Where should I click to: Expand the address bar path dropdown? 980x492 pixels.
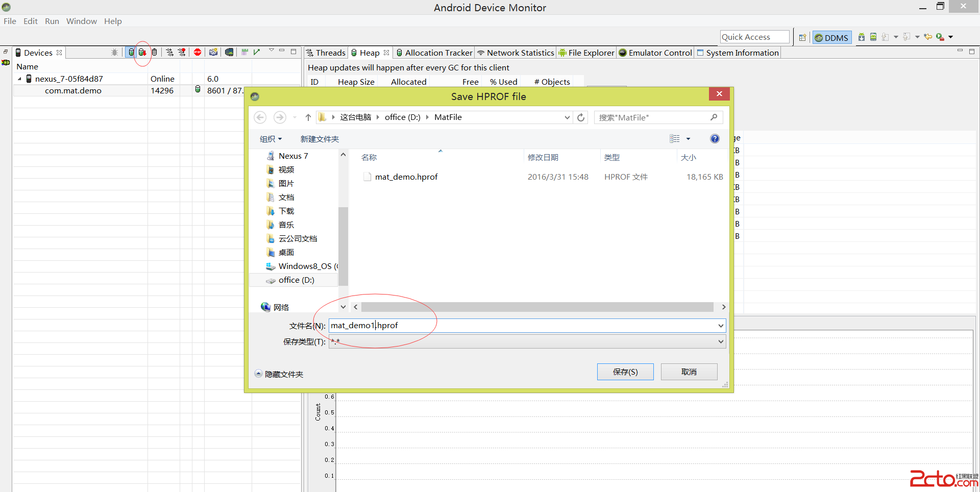coord(567,117)
